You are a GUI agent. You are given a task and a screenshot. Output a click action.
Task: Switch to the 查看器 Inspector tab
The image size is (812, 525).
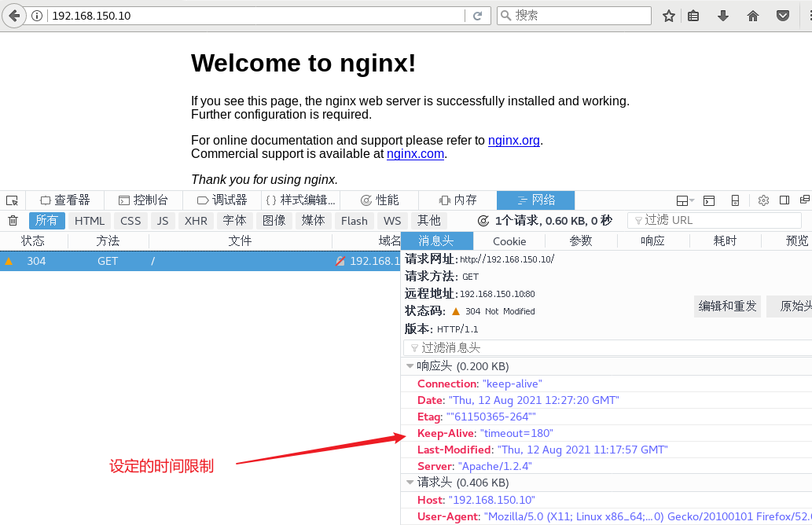click(x=65, y=200)
